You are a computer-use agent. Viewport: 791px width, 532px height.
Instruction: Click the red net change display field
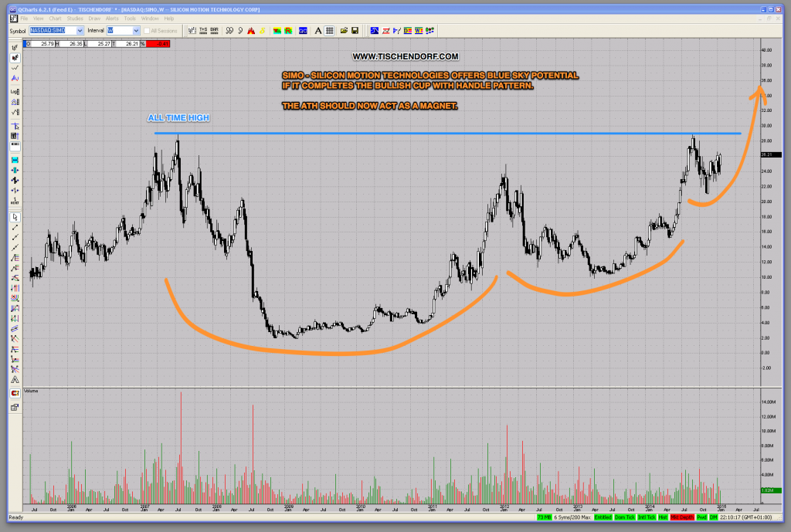158,44
